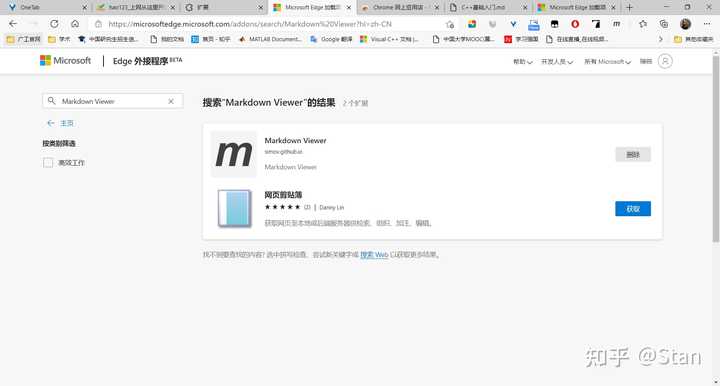Follow the 搜索 Web link
Image resolution: width=720 pixels, height=386 pixels.
[x=374, y=255]
